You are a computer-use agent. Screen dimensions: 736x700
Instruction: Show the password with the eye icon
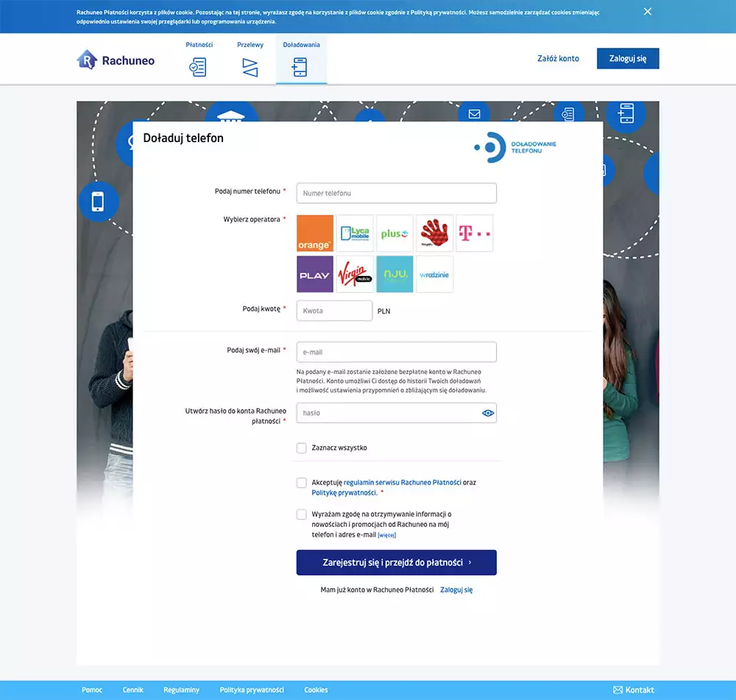point(487,413)
